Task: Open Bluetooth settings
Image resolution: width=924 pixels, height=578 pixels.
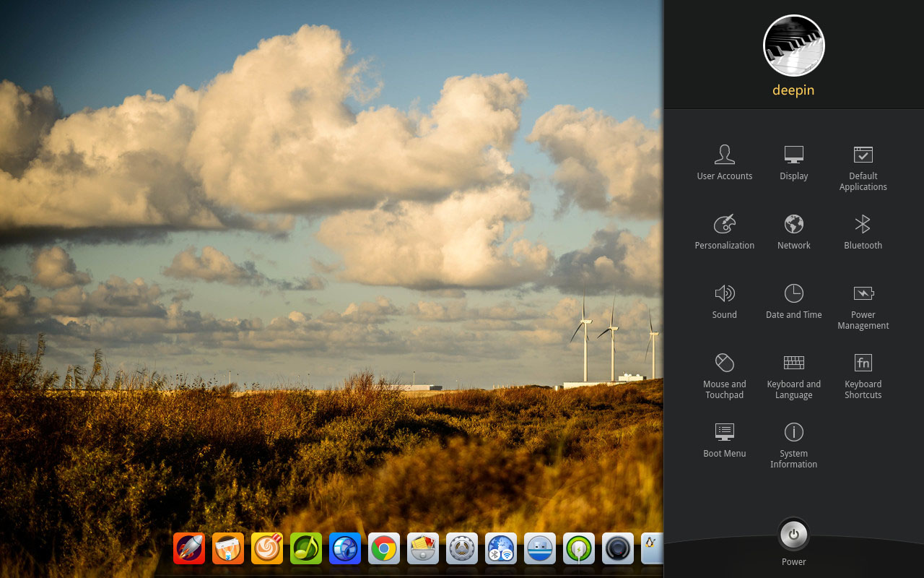Action: click(863, 232)
